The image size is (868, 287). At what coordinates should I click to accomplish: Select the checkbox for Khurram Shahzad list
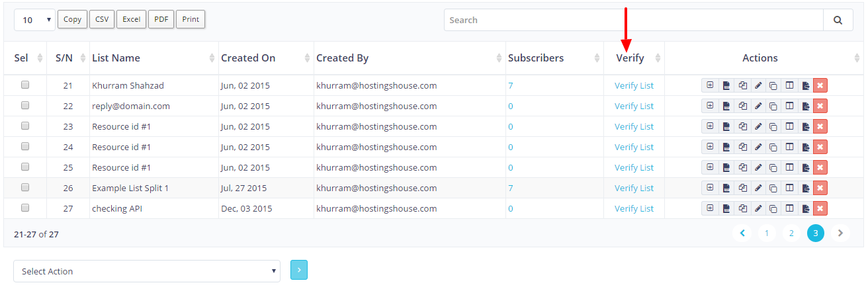pyautogui.click(x=25, y=85)
